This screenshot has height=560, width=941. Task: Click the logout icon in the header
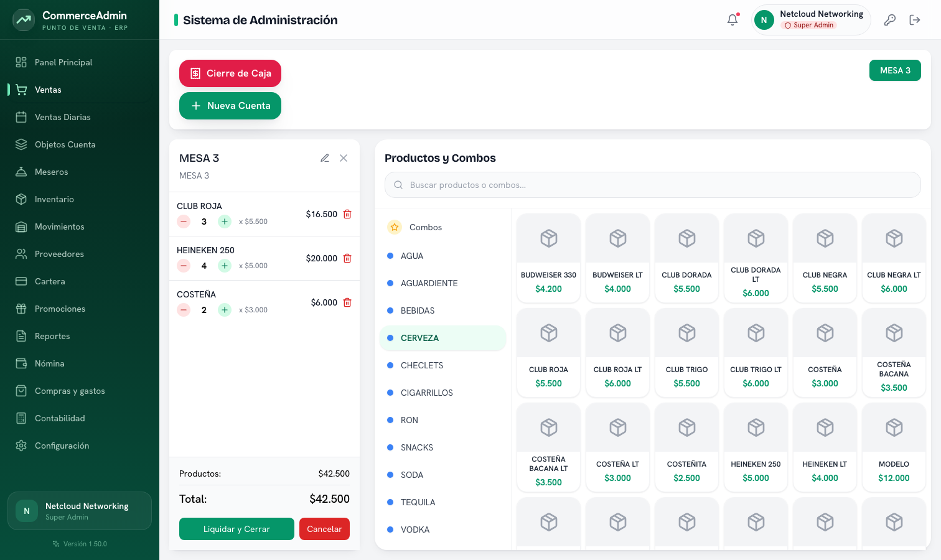pos(915,20)
